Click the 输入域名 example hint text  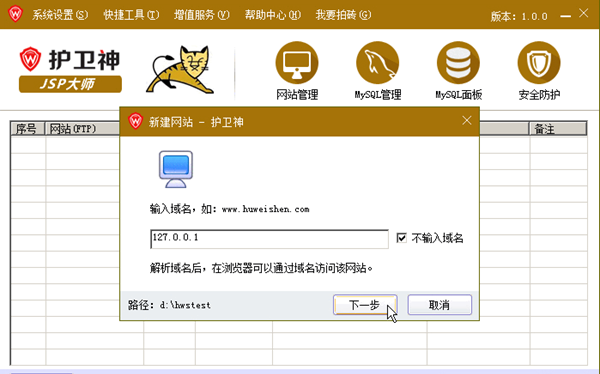point(230,209)
